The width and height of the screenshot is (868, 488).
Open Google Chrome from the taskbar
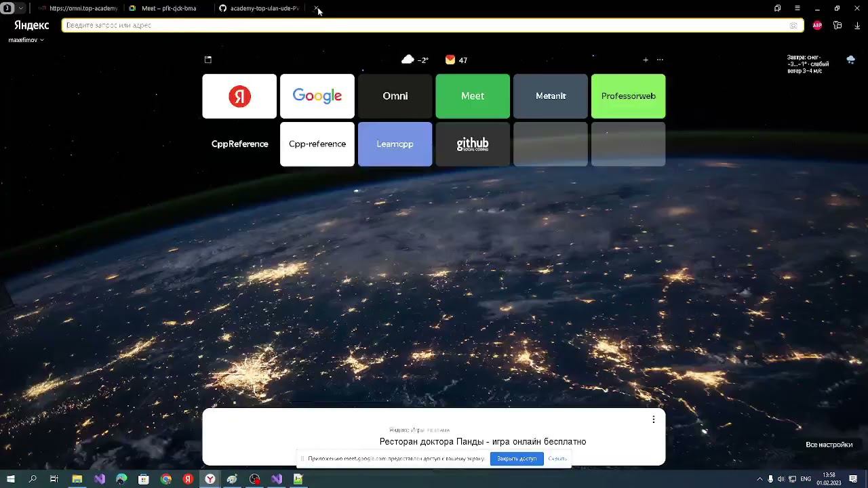(x=166, y=479)
